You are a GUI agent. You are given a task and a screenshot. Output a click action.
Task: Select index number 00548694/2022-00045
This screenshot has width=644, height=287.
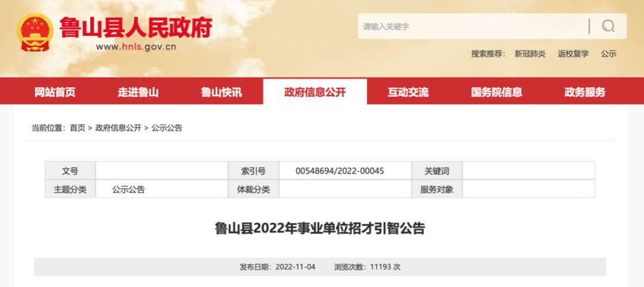[340, 171]
